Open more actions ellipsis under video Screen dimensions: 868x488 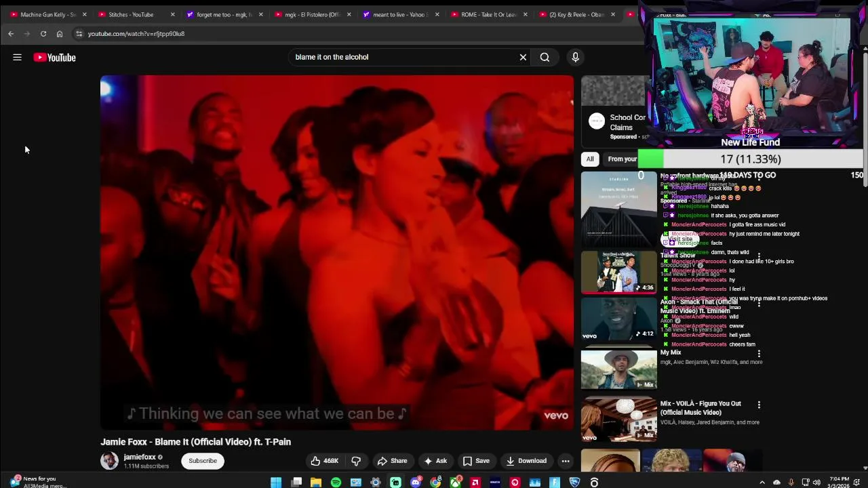566,461
